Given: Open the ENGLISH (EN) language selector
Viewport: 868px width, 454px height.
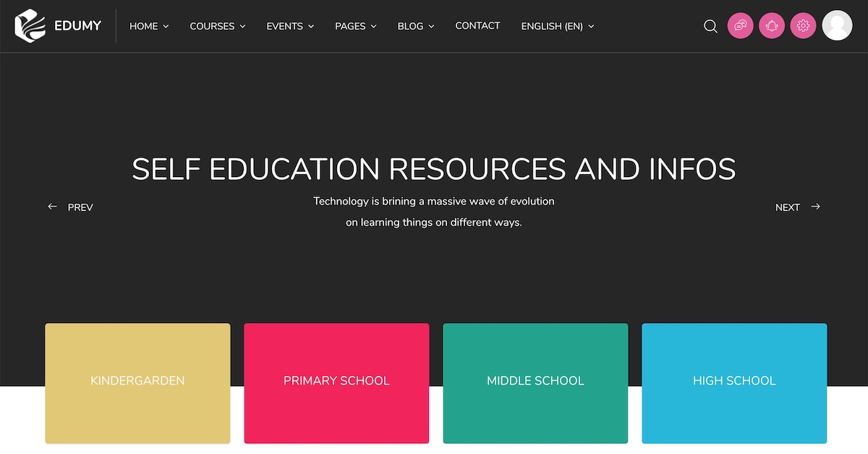Looking at the screenshot, I should 557,26.
